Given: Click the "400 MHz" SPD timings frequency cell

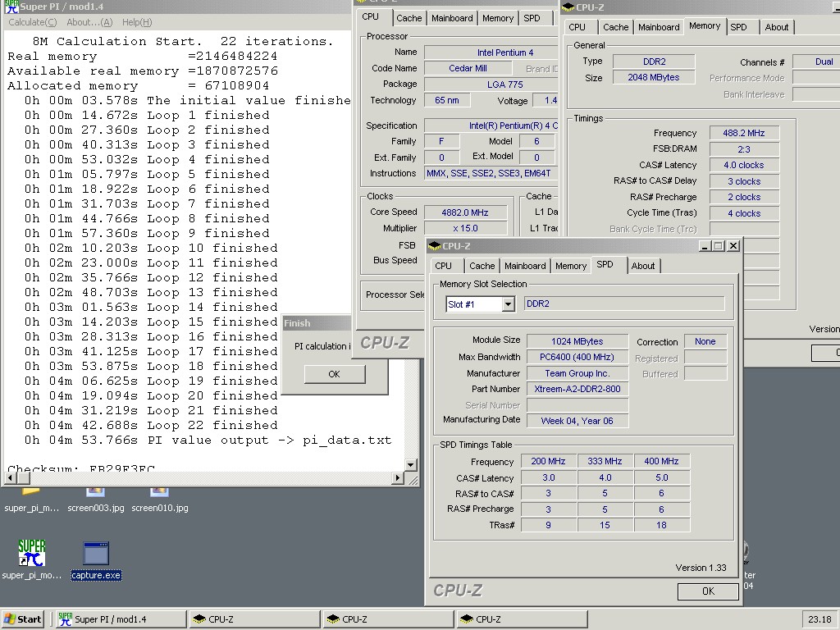Looking at the screenshot, I should [662, 461].
